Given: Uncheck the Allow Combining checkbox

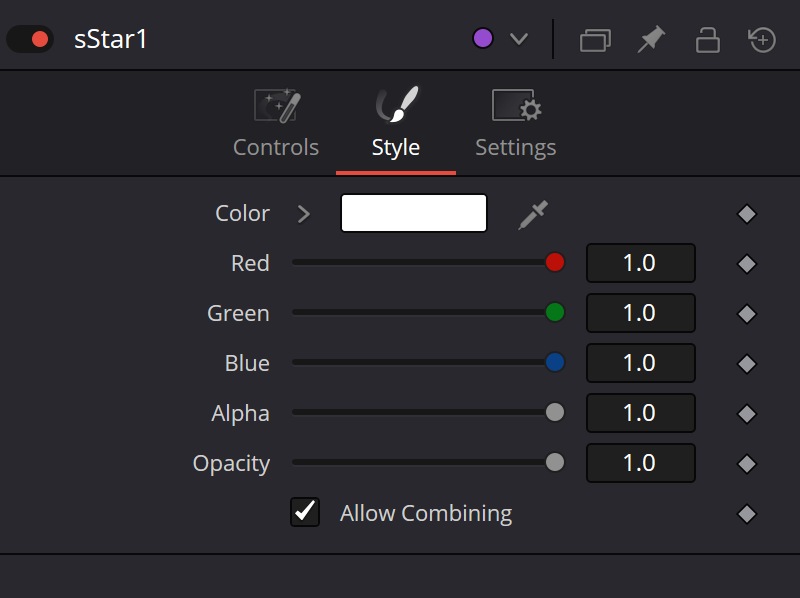Looking at the screenshot, I should coord(305,512).
